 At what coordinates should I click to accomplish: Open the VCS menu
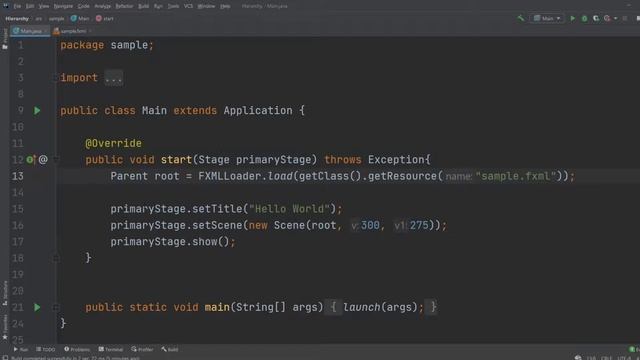(188, 6)
